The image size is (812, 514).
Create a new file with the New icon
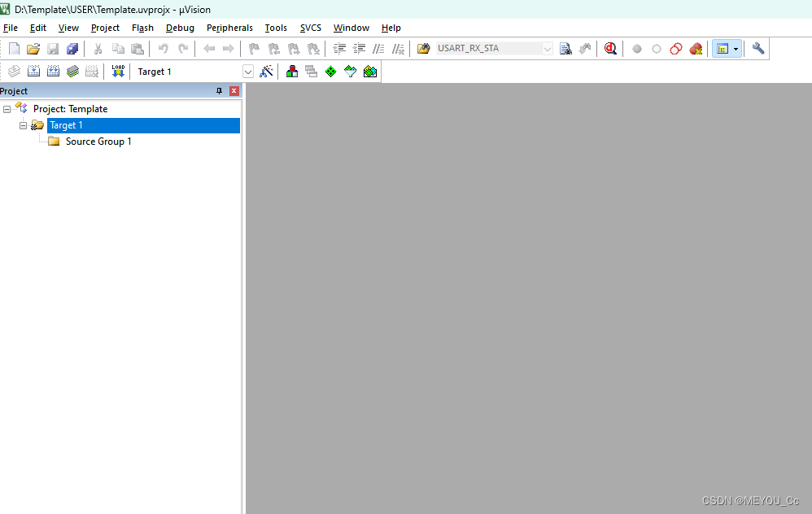14,49
